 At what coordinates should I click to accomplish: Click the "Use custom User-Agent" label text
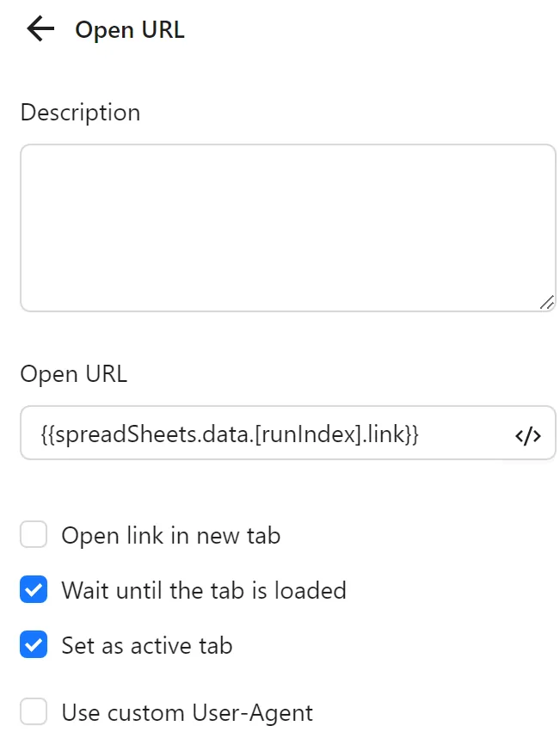(x=188, y=712)
